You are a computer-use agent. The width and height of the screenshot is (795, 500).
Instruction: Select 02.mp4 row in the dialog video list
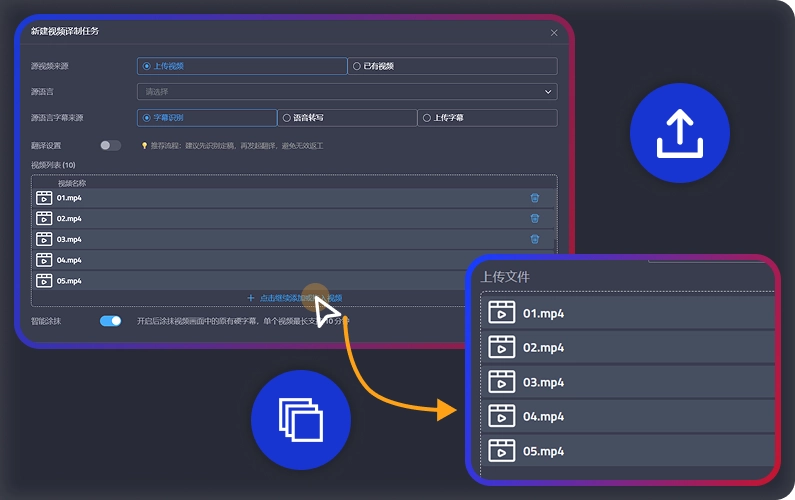[x=280, y=218]
